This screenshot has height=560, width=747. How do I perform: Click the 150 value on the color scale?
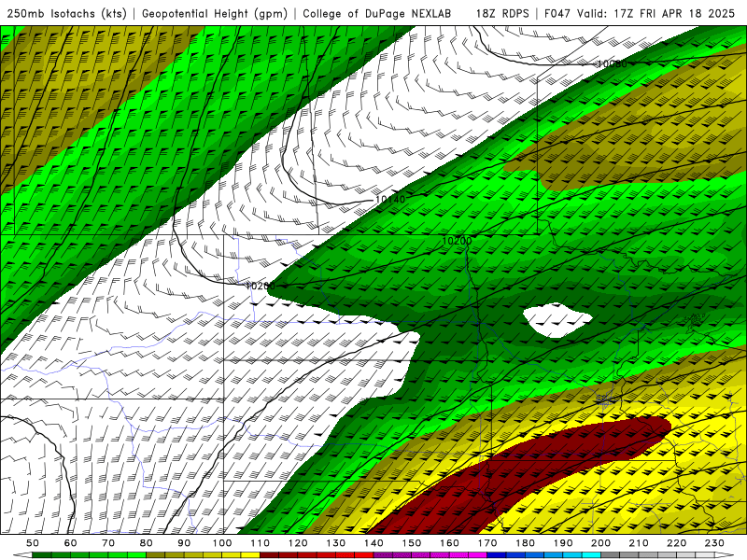(412, 543)
